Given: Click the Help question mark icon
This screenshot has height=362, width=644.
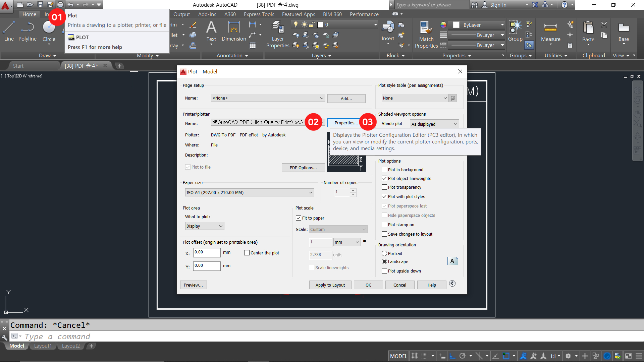Looking at the screenshot, I should point(565,5).
